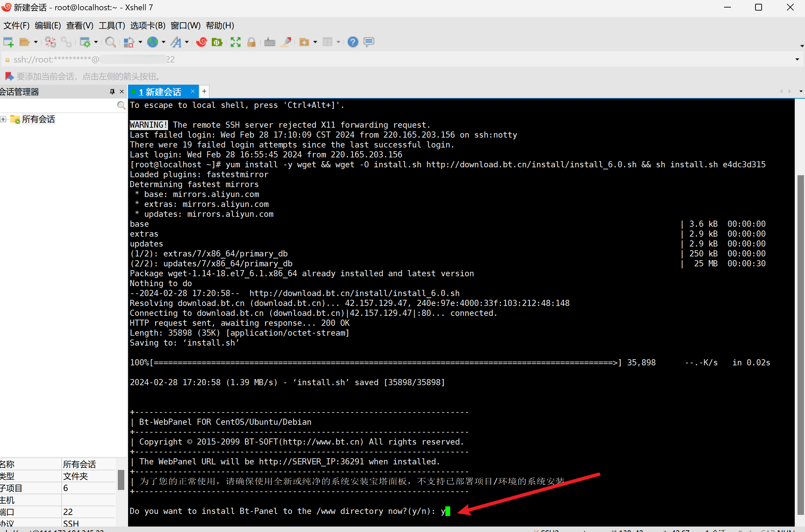Click the folder-plus toolbar icon
805x532 pixels.
(x=304, y=42)
